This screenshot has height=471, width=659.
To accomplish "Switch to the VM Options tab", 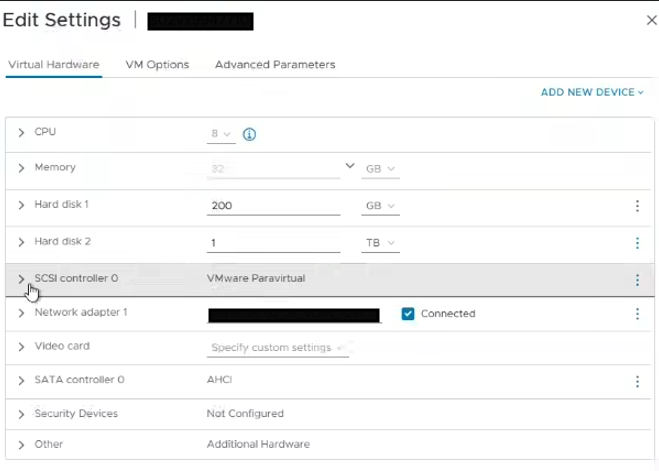I will 157,65.
